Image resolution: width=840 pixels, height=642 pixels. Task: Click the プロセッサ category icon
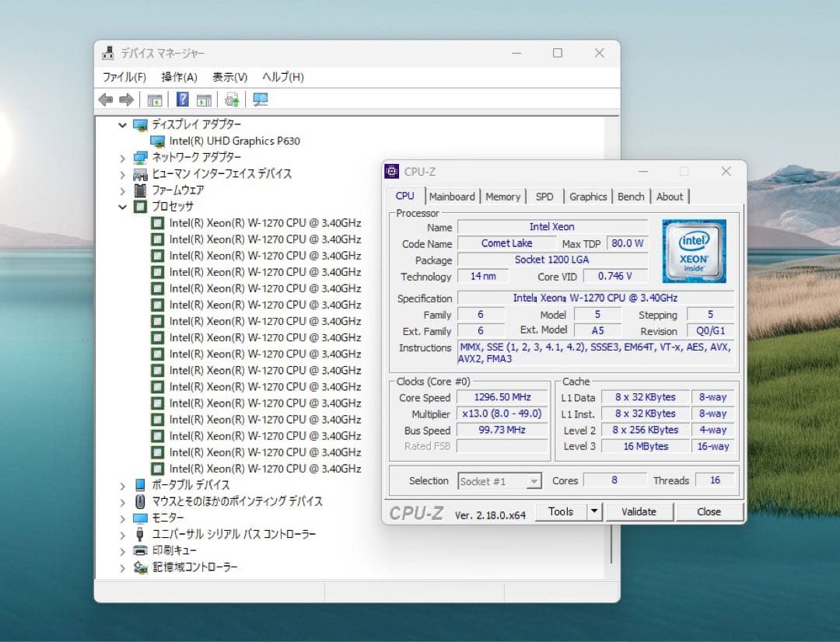click(140, 207)
